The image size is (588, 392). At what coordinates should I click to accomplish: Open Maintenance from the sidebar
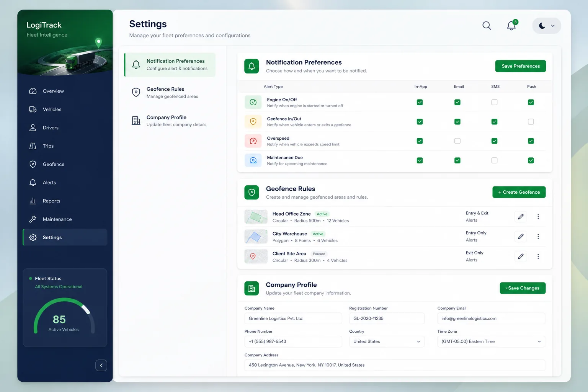point(65,219)
